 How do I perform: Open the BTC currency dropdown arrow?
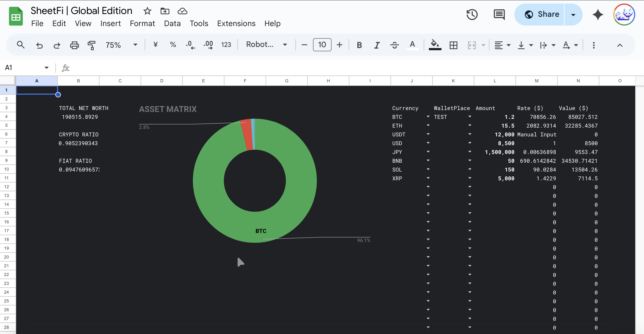[428, 117]
